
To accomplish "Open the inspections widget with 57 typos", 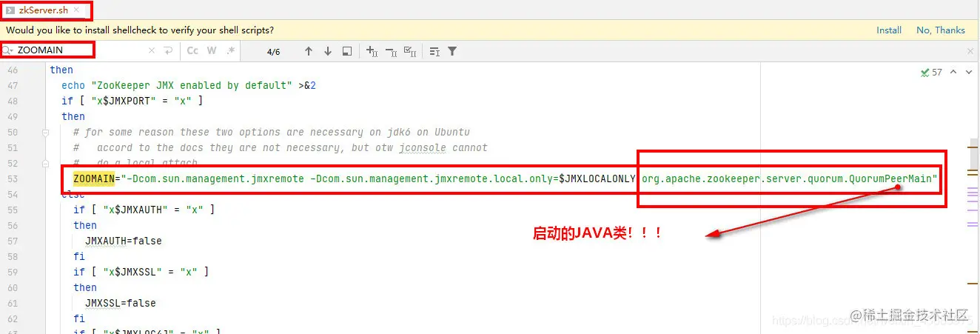I will [x=931, y=72].
